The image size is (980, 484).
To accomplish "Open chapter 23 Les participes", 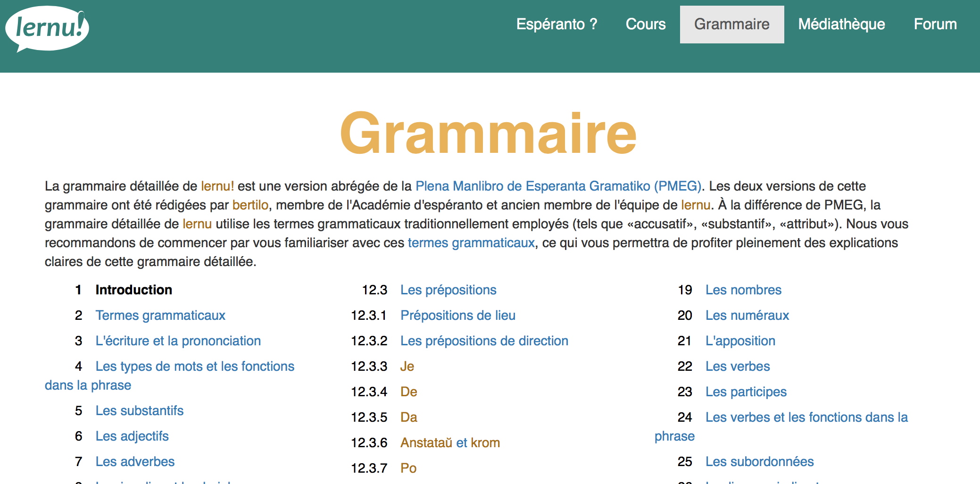I will [x=746, y=392].
